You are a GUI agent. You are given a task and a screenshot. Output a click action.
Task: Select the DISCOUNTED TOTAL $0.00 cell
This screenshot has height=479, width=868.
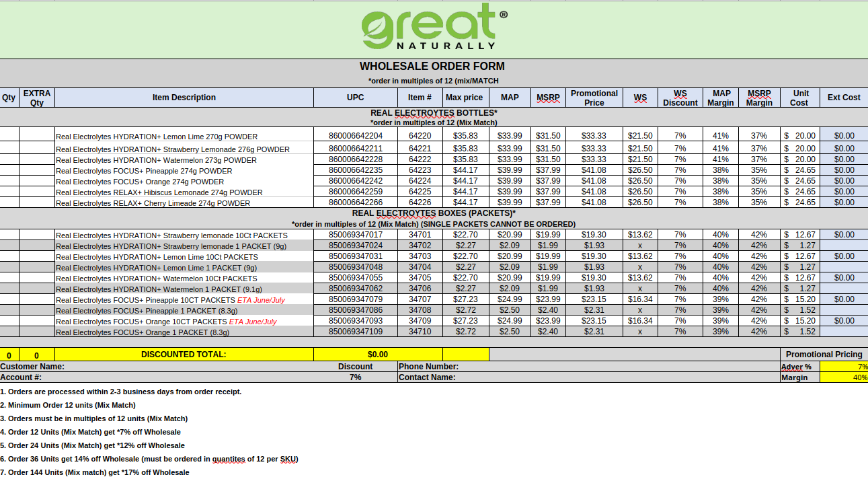pos(377,354)
